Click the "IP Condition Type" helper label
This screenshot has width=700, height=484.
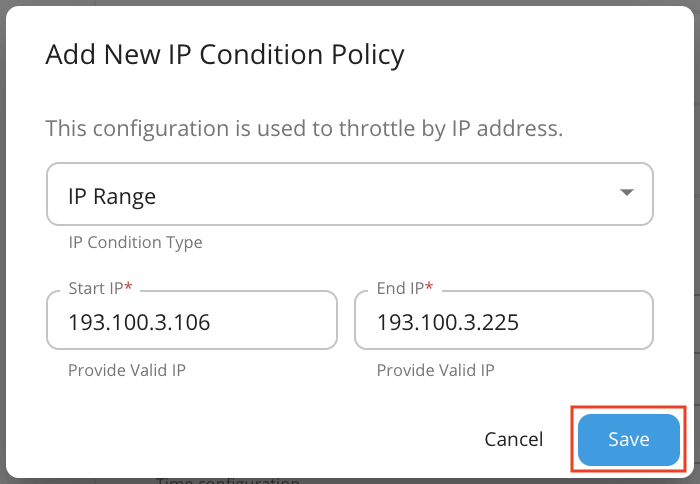click(135, 242)
